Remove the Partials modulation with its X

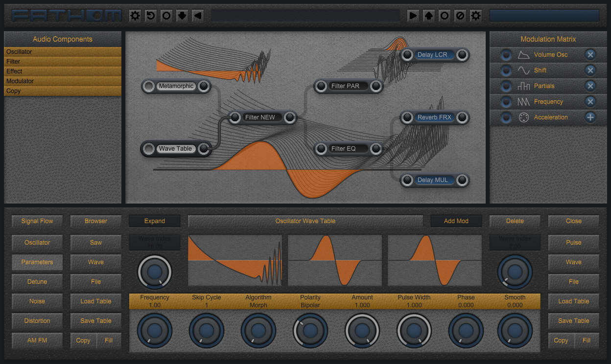coord(590,86)
